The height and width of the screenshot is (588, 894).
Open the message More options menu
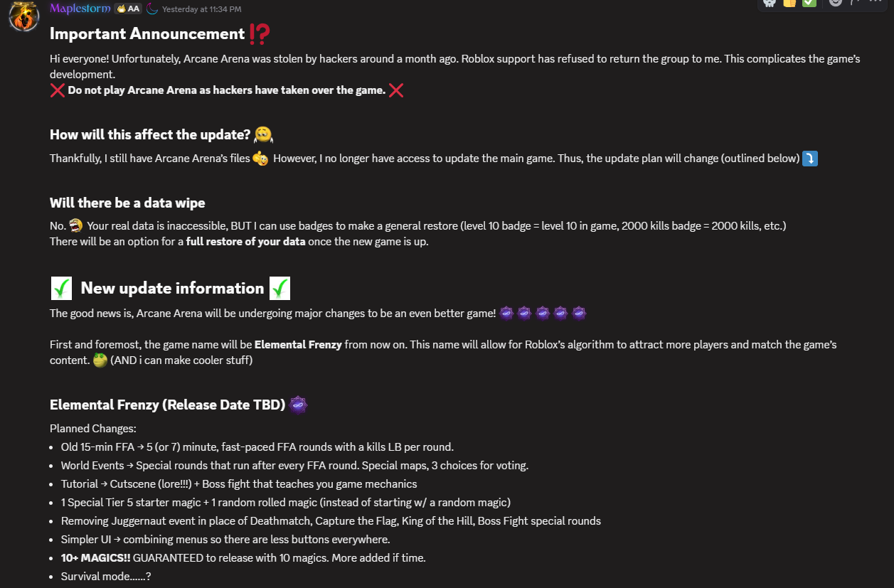(876, 2)
